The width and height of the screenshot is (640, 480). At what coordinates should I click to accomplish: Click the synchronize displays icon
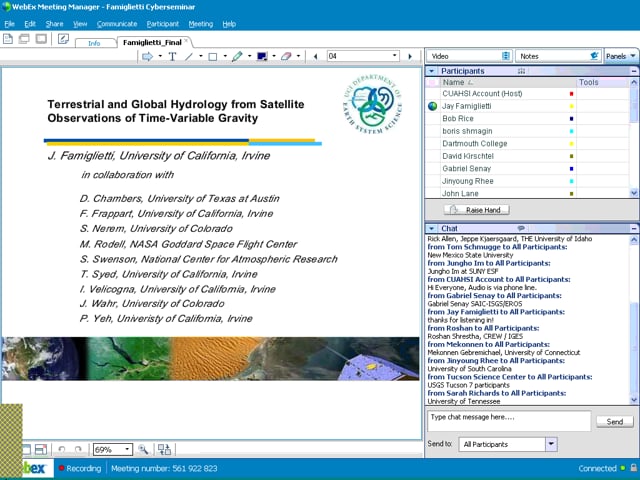[164, 449]
